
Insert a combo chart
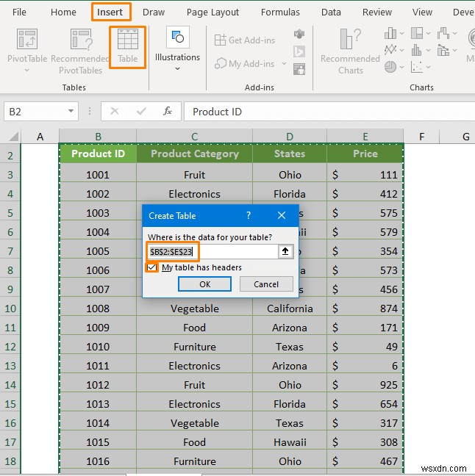coord(443,50)
